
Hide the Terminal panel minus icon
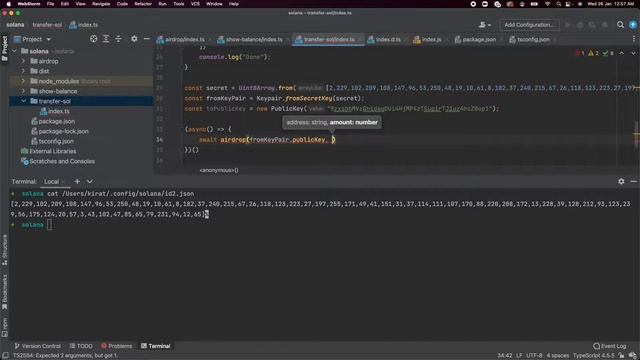click(633, 181)
